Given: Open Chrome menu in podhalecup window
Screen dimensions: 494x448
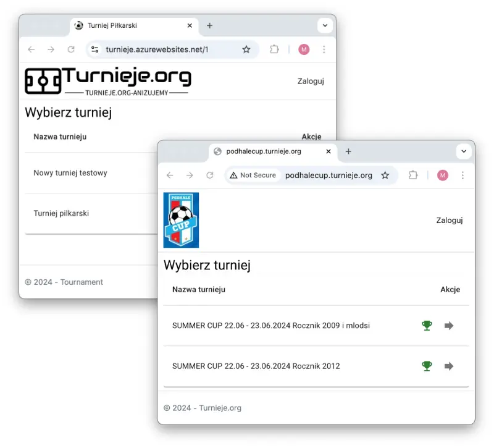Looking at the screenshot, I should [463, 175].
